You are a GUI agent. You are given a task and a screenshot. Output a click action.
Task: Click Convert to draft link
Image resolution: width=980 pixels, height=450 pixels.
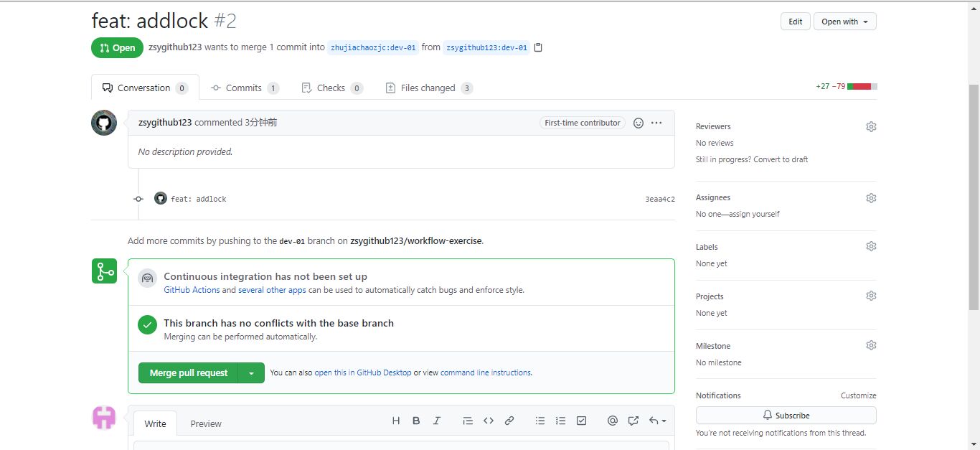(781, 159)
